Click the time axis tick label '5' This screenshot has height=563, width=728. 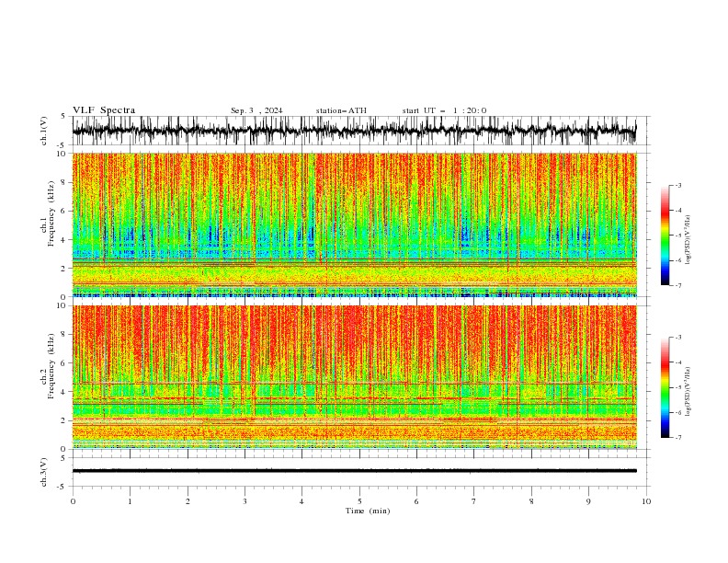pos(359,501)
